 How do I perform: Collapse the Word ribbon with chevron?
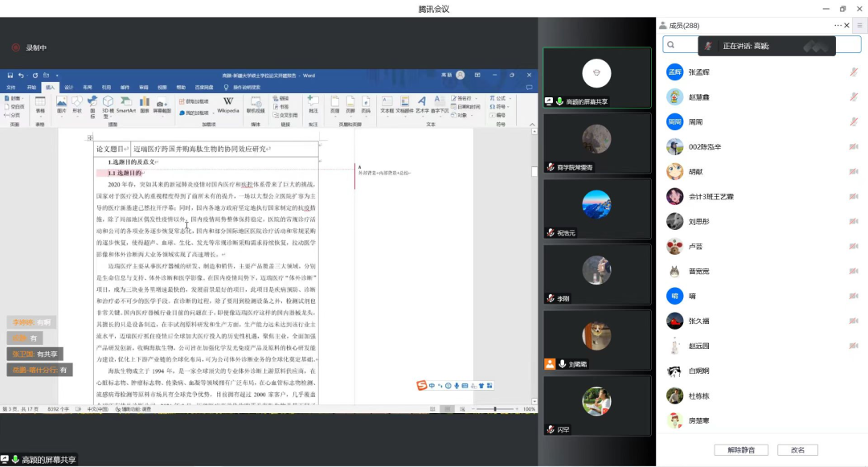coord(532,125)
